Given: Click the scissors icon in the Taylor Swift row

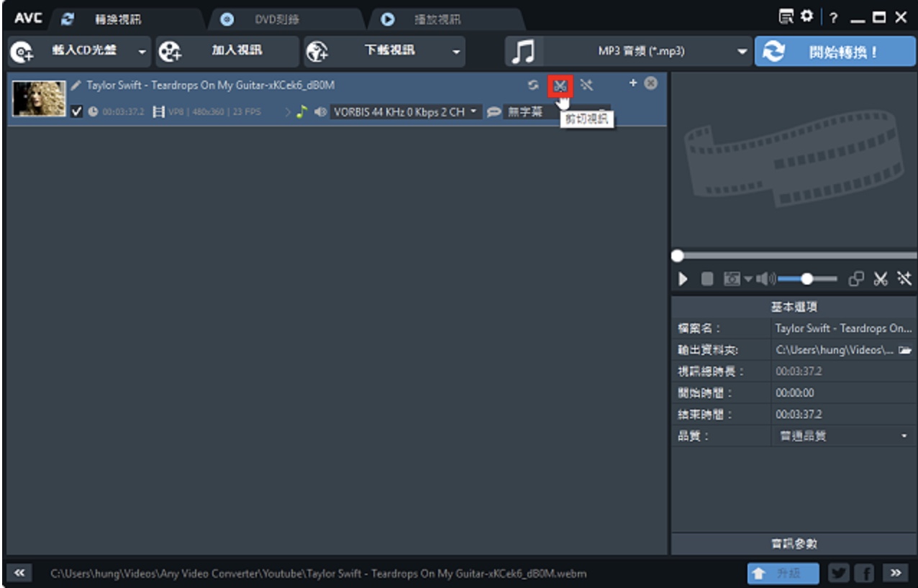Looking at the screenshot, I should [x=560, y=86].
